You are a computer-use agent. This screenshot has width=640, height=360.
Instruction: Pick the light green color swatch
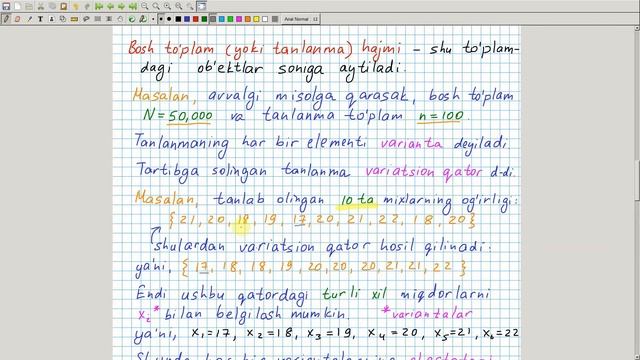(230, 19)
